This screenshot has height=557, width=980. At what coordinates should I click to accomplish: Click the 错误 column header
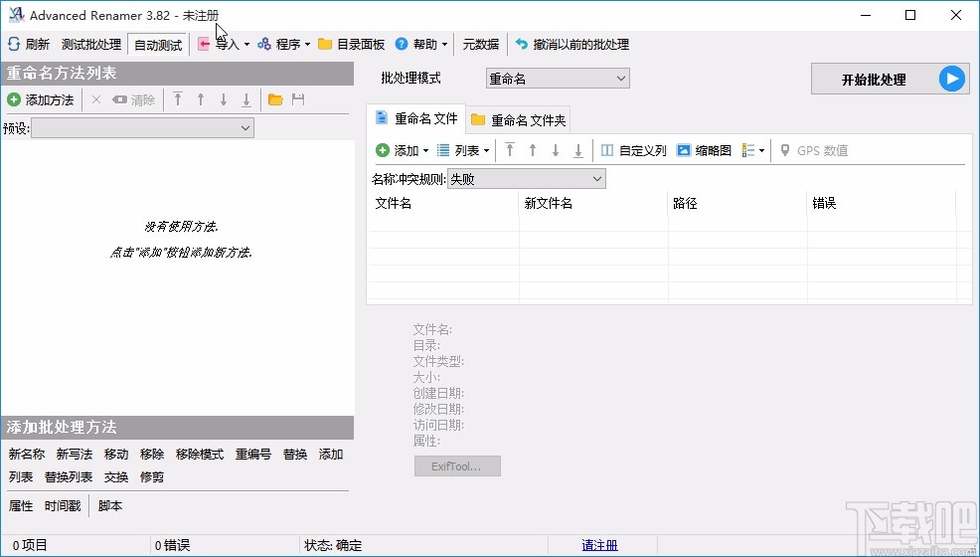(882, 204)
